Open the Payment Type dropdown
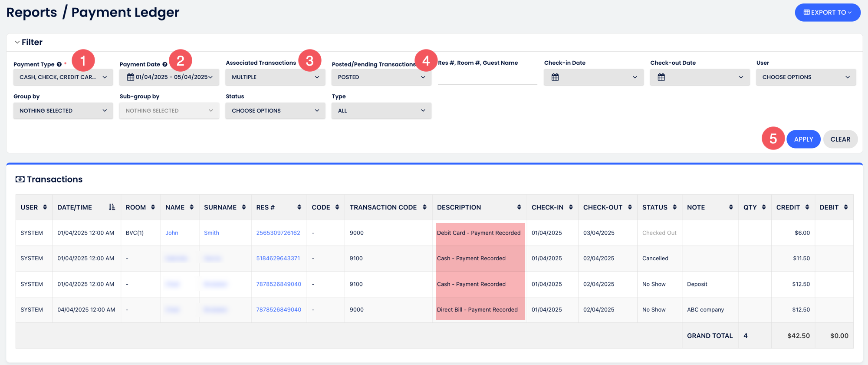This screenshot has width=868, height=365. tap(63, 77)
